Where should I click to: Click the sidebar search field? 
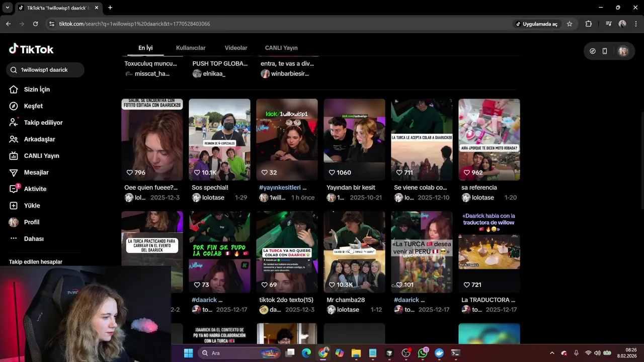click(x=45, y=70)
